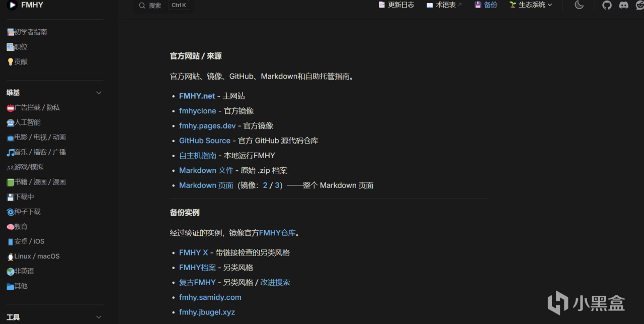Click the 音乐 / 播客 / 广播 note icon

pos(10,152)
